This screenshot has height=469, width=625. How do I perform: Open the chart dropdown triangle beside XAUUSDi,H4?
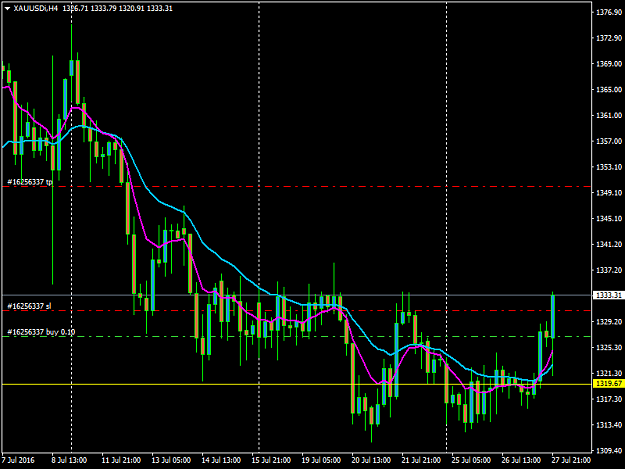(7, 9)
